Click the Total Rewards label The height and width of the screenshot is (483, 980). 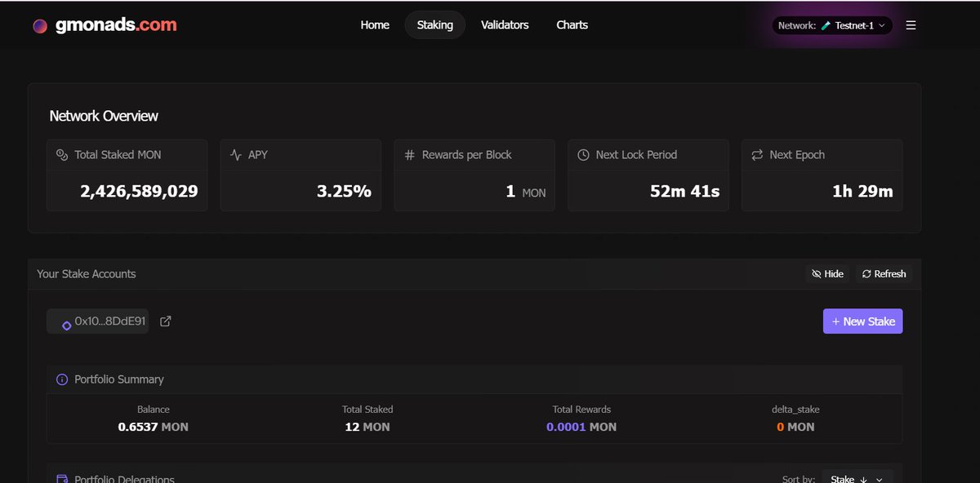click(x=581, y=410)
